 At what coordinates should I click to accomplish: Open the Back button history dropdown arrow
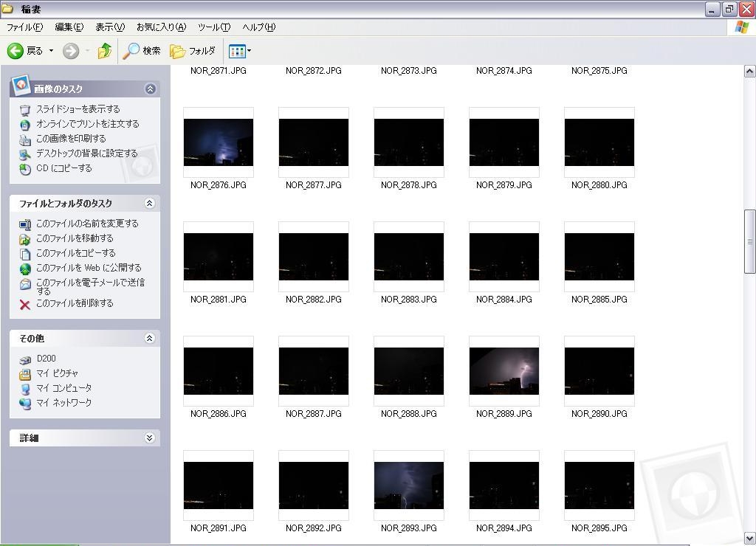point(51,51)
